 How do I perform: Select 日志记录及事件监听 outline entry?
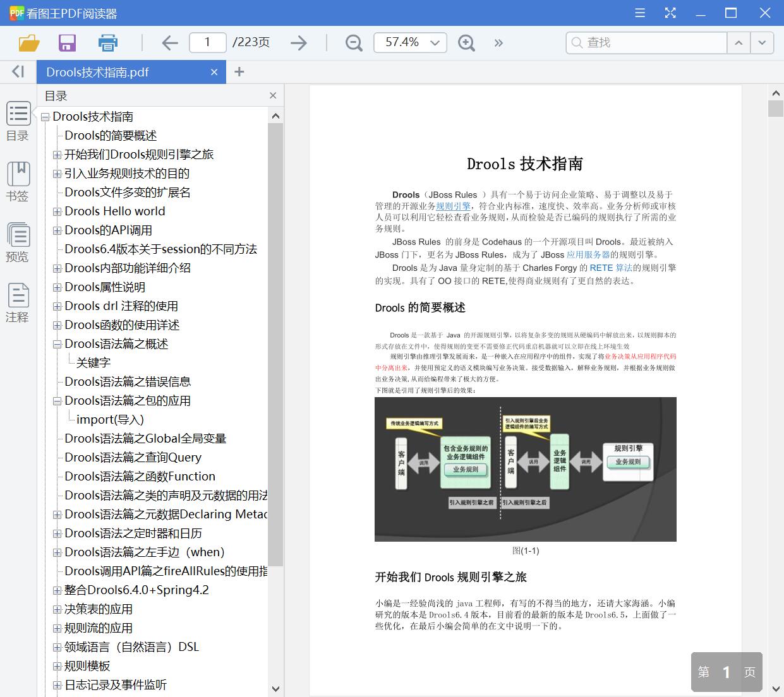116,684
